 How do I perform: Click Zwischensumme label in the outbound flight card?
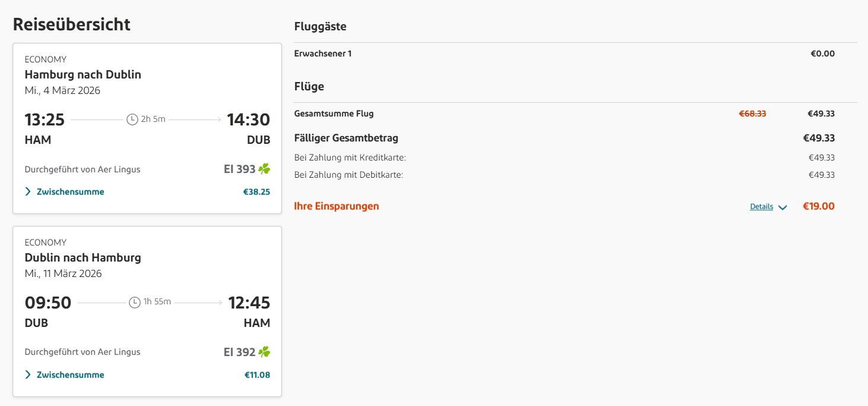[x=70, y=192]
